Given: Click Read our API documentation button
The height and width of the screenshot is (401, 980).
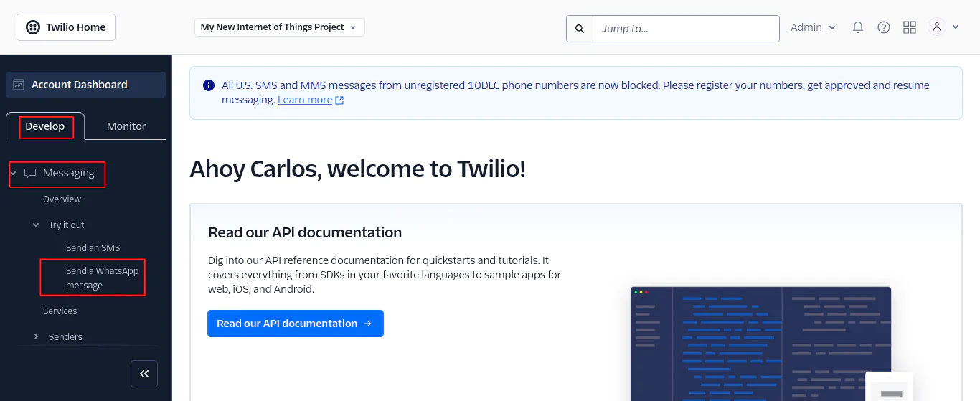Looking at the screenshot, I should pos(296,324).
